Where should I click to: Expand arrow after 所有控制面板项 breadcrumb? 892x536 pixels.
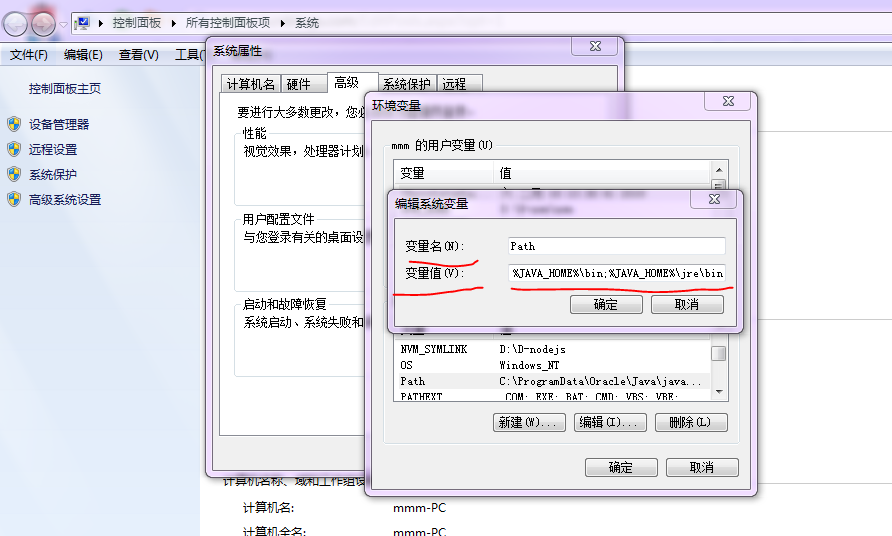(282, 23)
